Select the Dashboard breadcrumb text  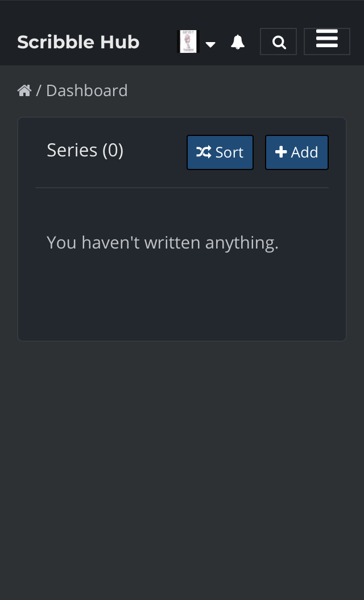pyautogui.click(x=86, y=90)
